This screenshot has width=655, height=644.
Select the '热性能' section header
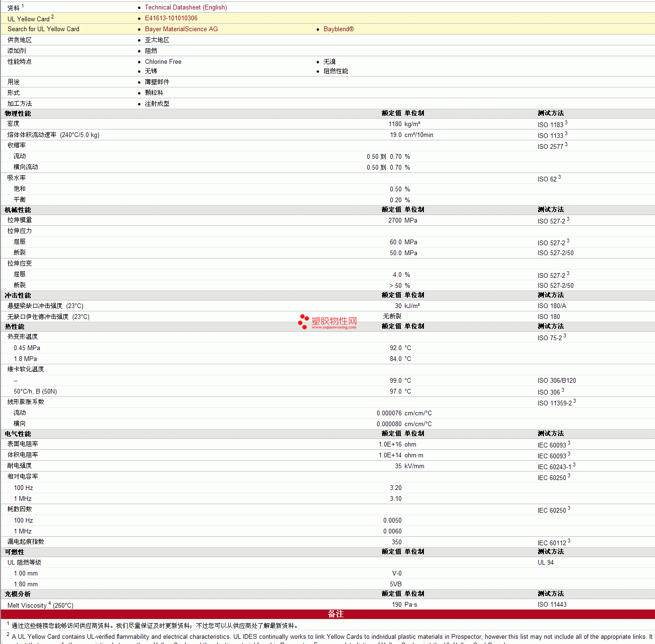click(x=15, y=326)
